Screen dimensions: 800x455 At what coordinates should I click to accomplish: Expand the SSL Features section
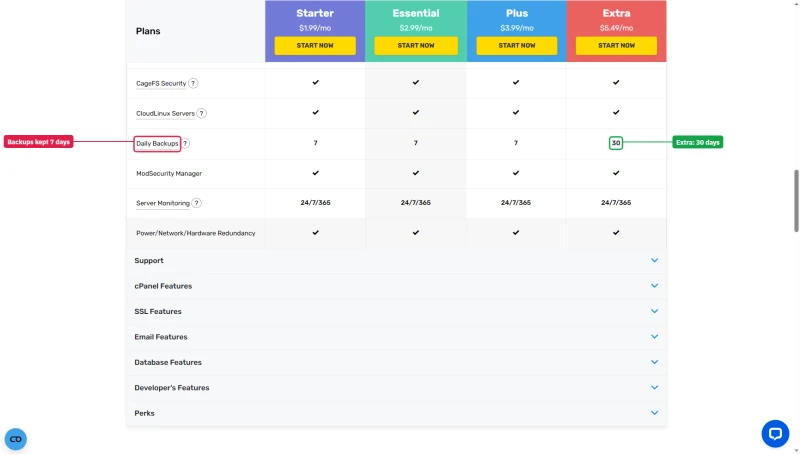pos(396,312)
